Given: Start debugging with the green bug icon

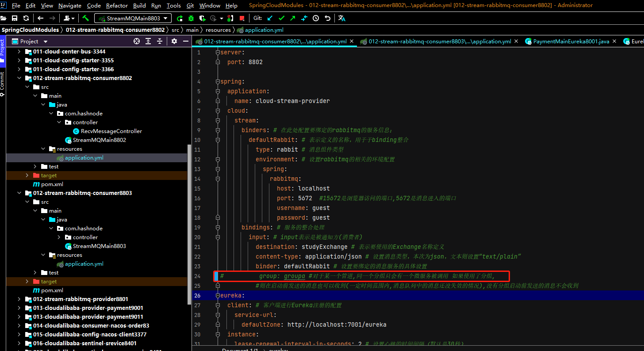Looking at the screenshot, I should coord(191,18).
